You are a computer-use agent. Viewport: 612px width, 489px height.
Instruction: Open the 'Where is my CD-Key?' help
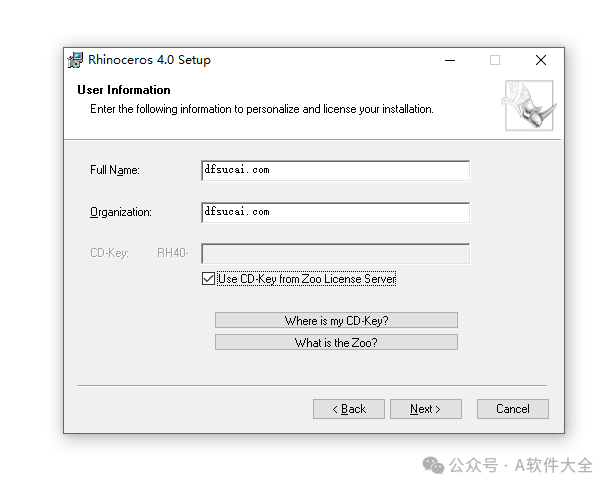pyautogui.click(x=336, y=320)
